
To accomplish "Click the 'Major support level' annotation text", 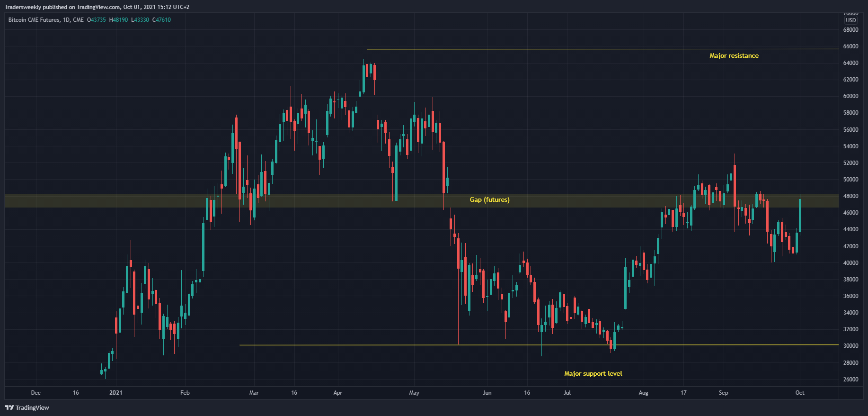I will [x=593, y=374].
